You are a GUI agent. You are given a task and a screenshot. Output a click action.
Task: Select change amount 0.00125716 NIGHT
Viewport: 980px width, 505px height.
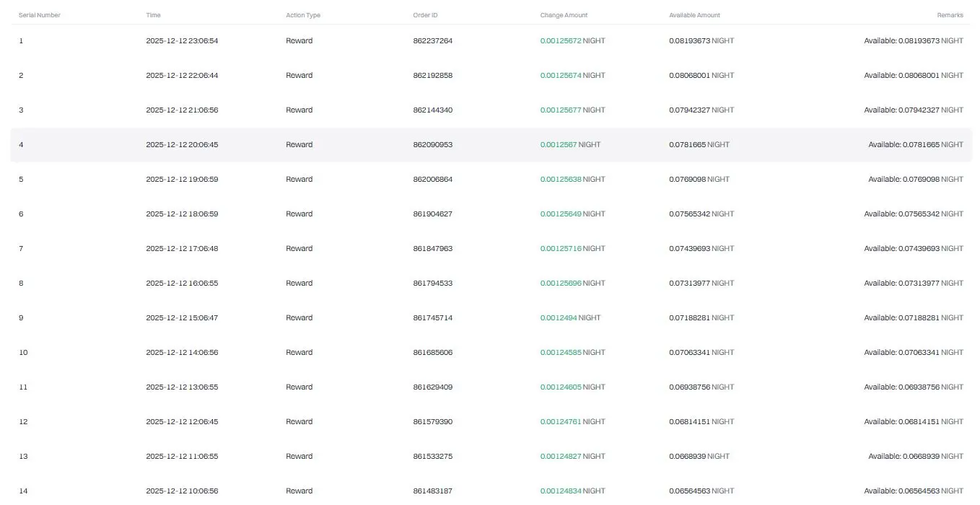[x=572, y=249]
